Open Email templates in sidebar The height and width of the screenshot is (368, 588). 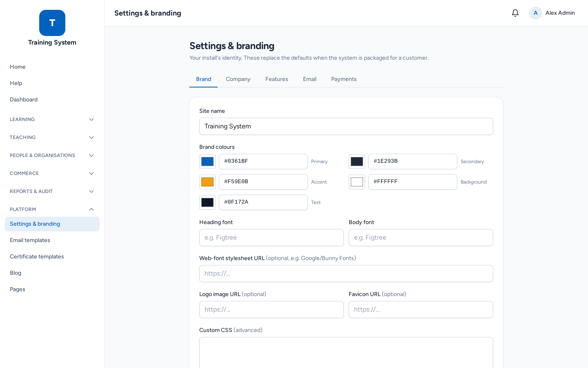click(52, 240)
